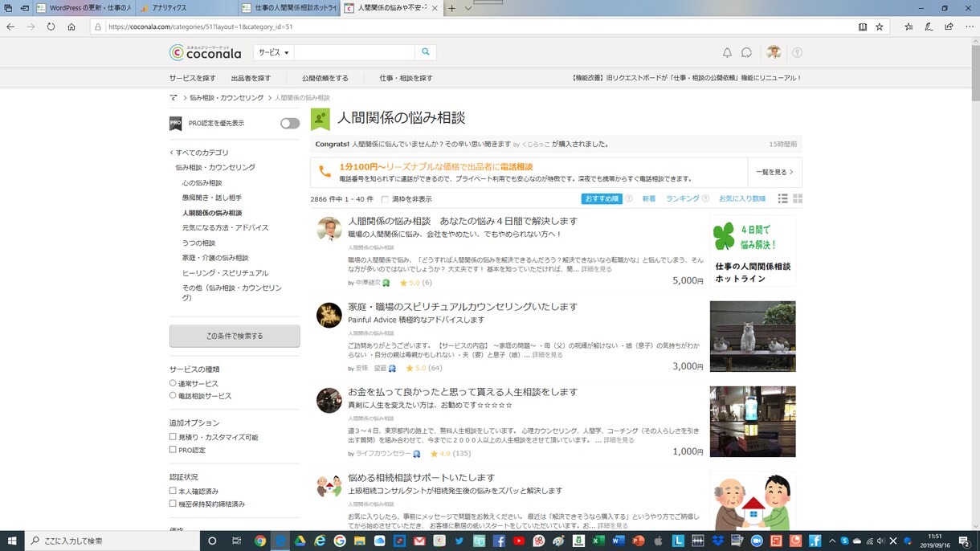Switch to WordPress の更新 browser tab
Image resolution: width=980 pixels, height=551 pixels.
[x=84, y=8]
